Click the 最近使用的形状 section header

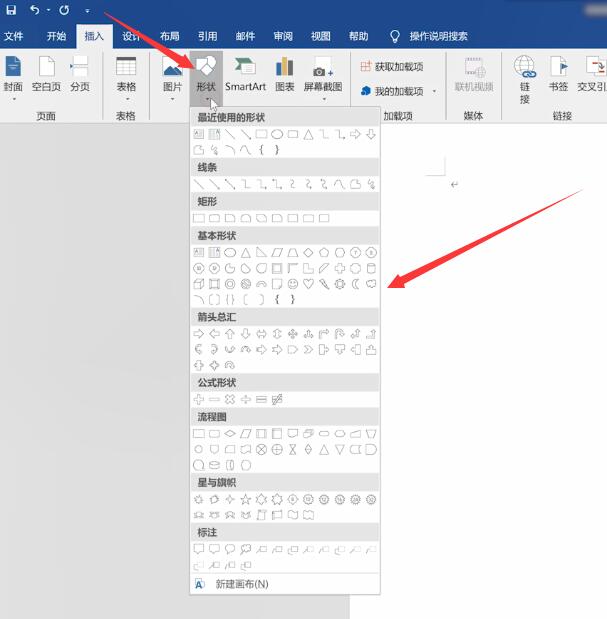click(285, 118)
